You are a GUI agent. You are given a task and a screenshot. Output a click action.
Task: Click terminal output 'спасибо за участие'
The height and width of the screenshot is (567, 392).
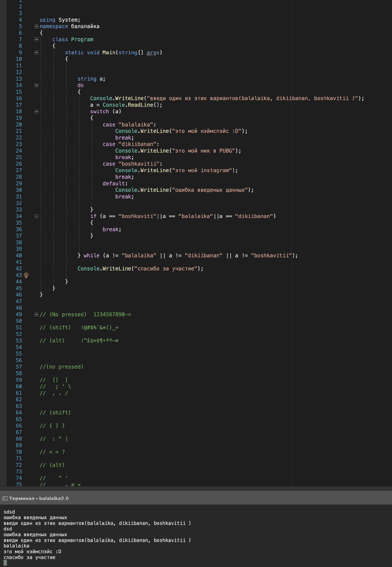click(29, 557)
